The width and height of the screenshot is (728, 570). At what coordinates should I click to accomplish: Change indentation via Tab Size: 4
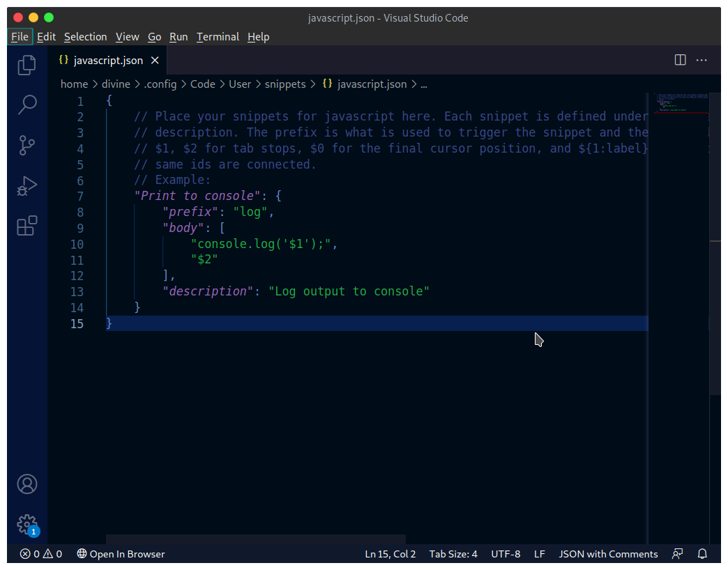tap(453, 554)
